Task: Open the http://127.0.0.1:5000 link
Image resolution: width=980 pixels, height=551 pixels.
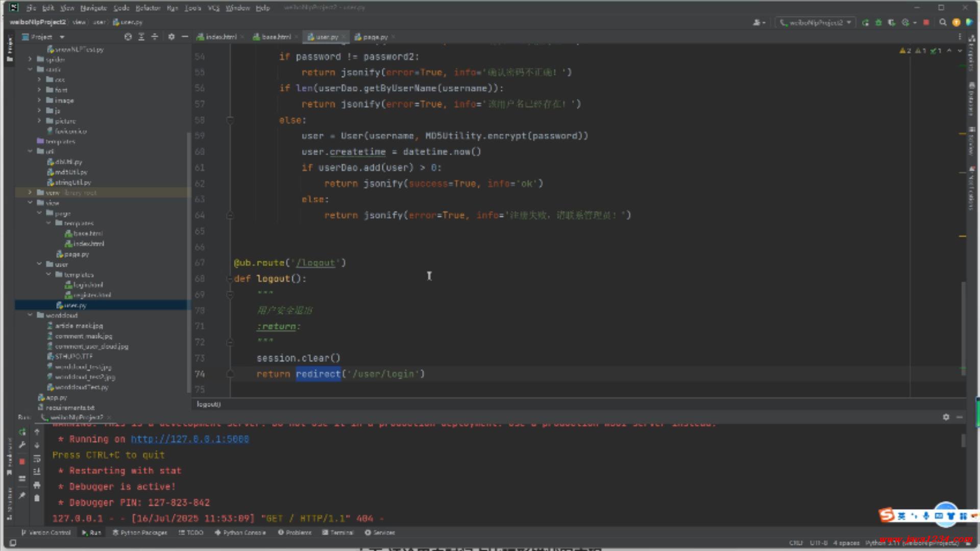Action: point(189,439)
